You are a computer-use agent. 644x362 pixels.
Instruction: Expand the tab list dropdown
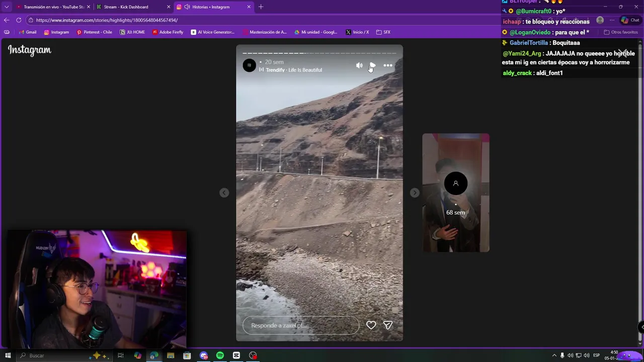coord(7,7)
